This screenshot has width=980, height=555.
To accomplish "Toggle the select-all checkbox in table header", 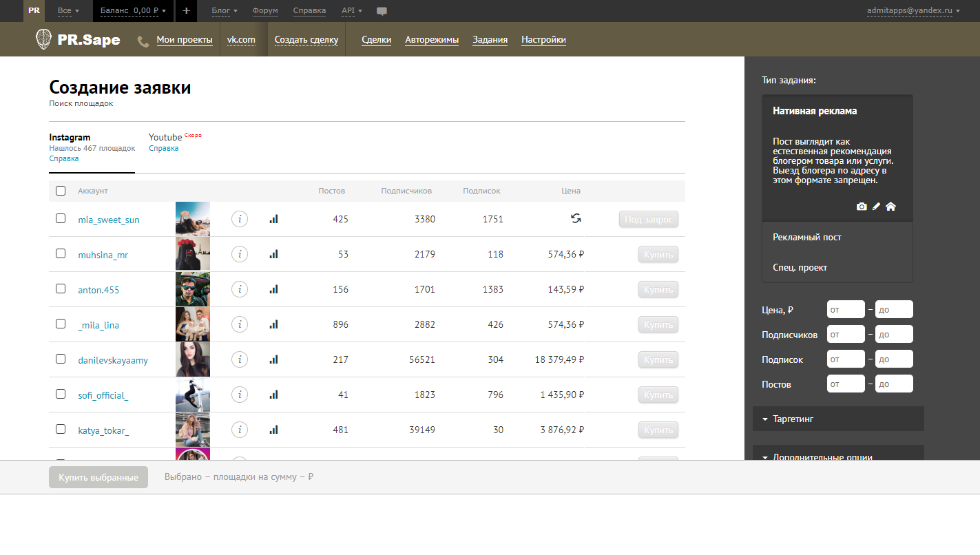I will [x=61, y=191].
